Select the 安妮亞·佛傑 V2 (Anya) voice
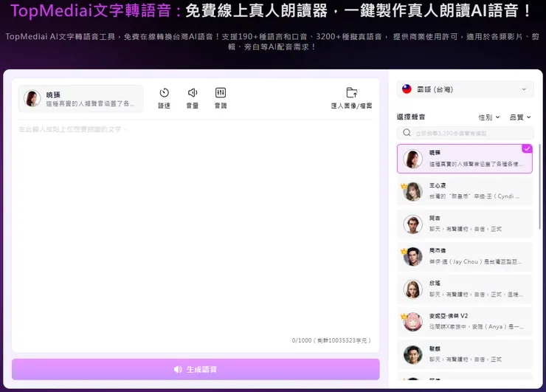Image resolution: width=546 pixels, height=392 pixels. 465,322
